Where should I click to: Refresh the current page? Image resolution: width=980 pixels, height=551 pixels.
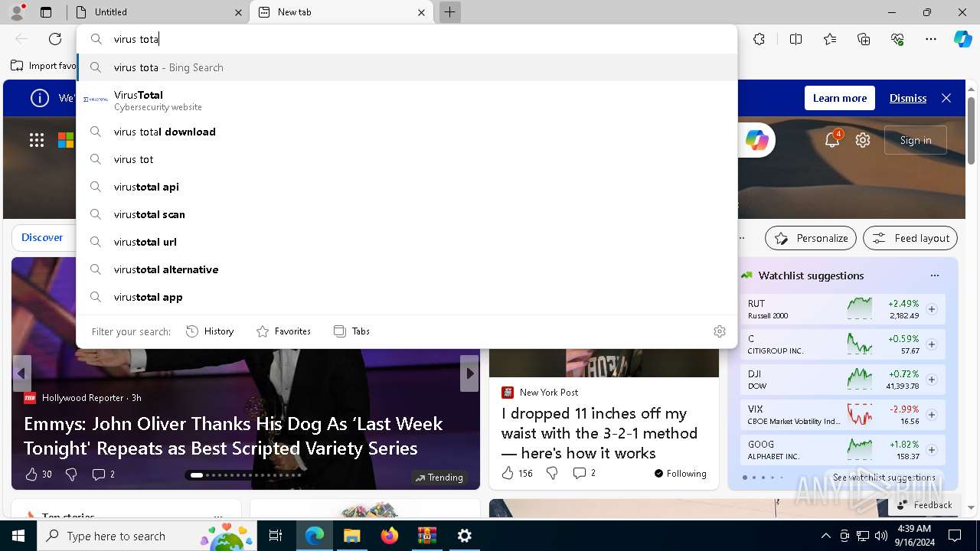coord(55,39)
